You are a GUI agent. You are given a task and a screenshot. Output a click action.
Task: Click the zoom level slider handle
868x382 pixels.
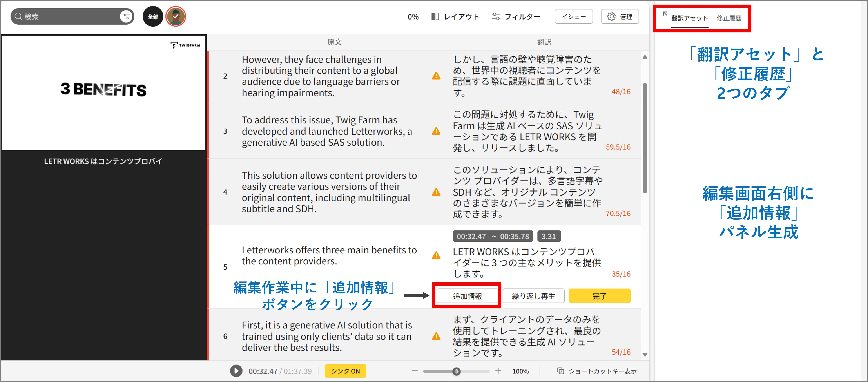tap(456, 371)
